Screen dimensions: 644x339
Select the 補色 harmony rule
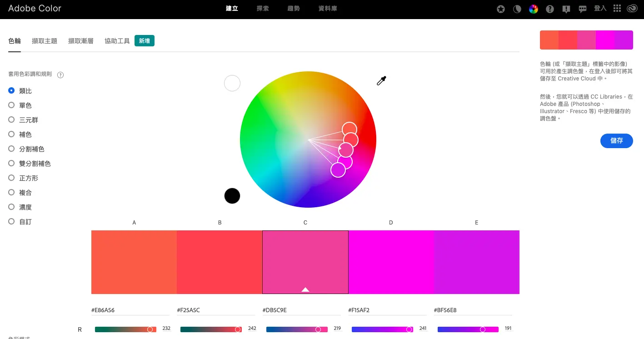[x=20, y=135]
